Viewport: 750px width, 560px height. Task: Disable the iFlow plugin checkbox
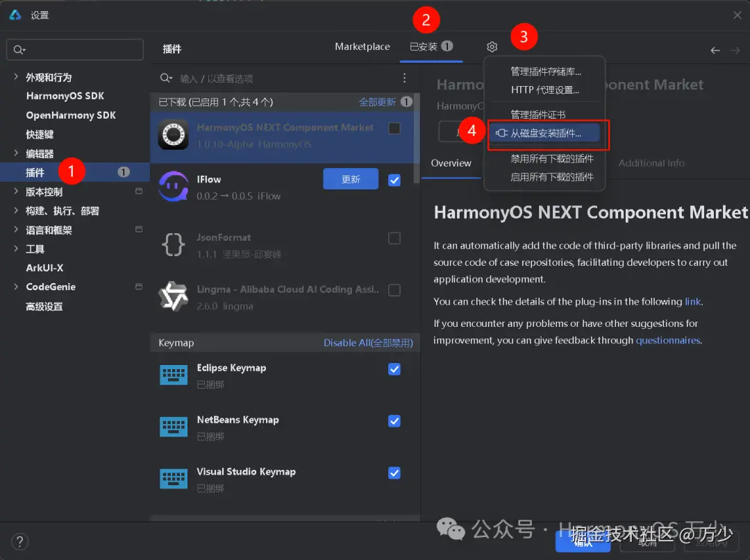(x=394, y=180)
